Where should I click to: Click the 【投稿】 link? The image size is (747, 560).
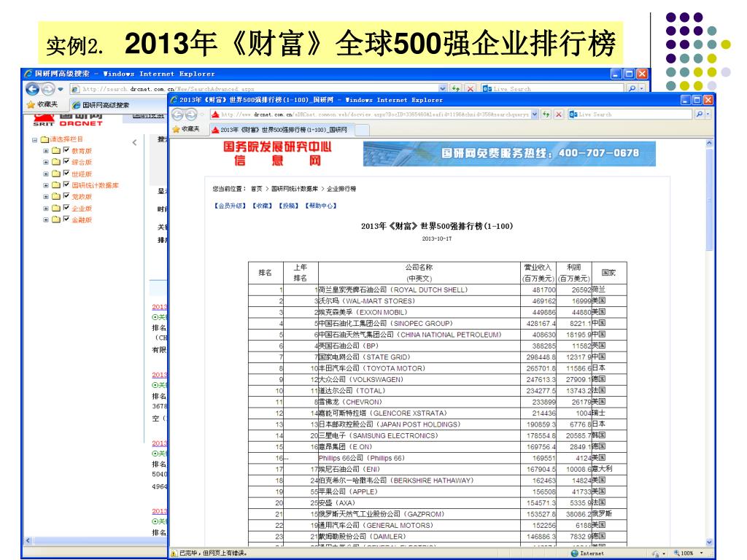click(289, 206)
